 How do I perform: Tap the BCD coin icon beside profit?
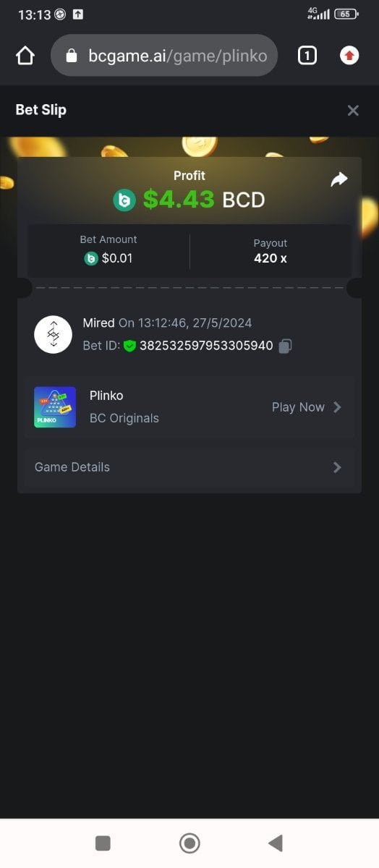click(x=124, y=200)
